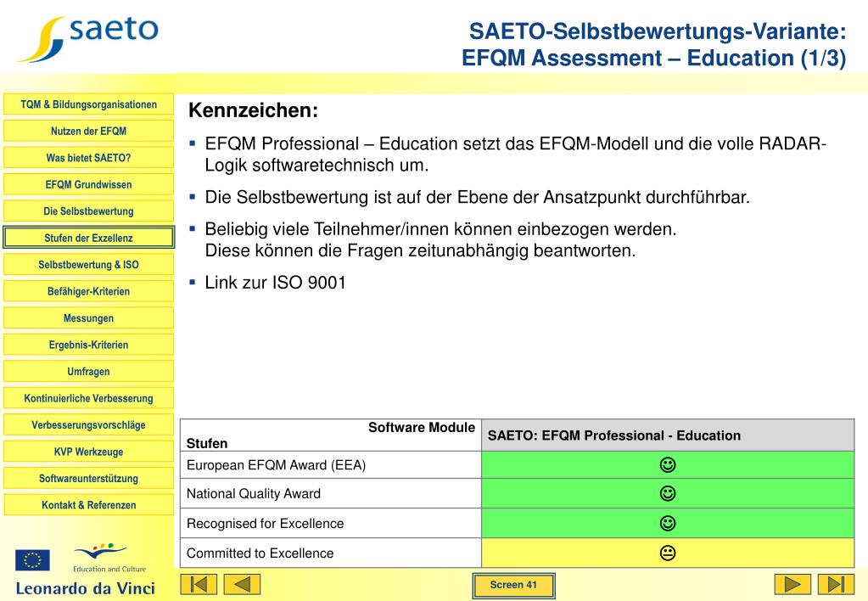Go to the next slide

tap(792, 584)
